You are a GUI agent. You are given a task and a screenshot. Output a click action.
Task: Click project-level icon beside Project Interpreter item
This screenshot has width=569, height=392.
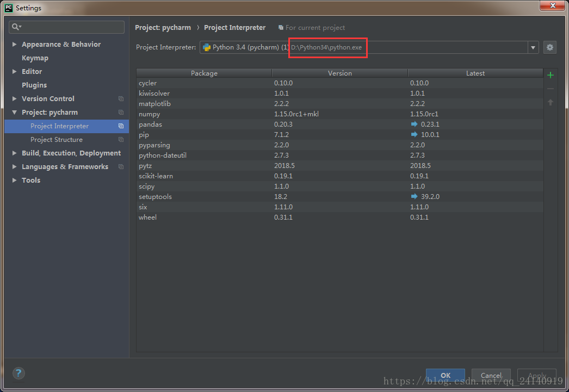coord(121,126)
